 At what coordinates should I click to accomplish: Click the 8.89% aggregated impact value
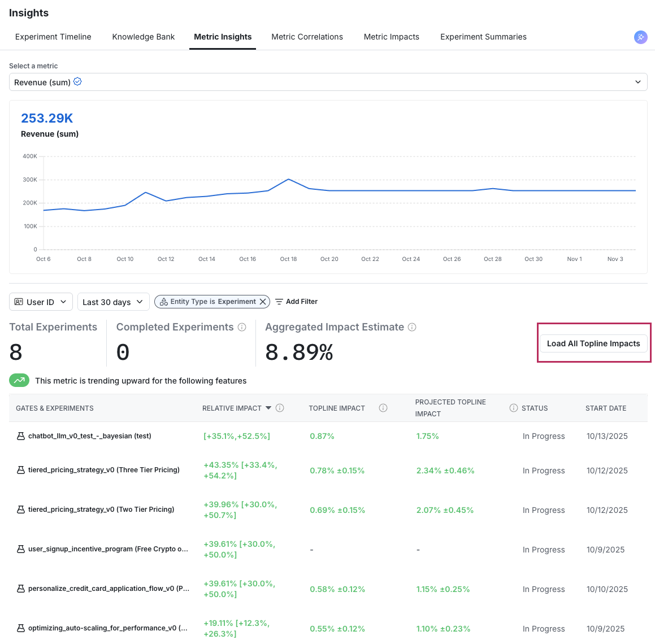(x=299, y=352)
